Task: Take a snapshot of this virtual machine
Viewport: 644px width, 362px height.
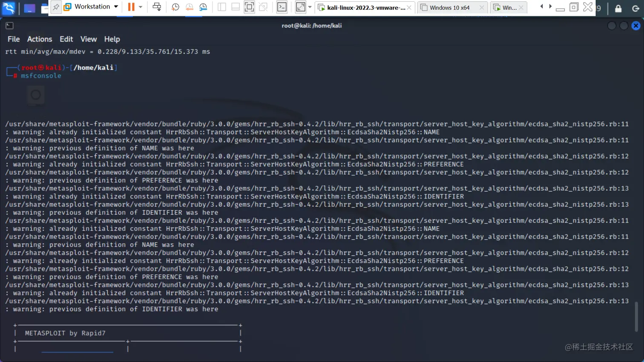Action: [175, 7]
